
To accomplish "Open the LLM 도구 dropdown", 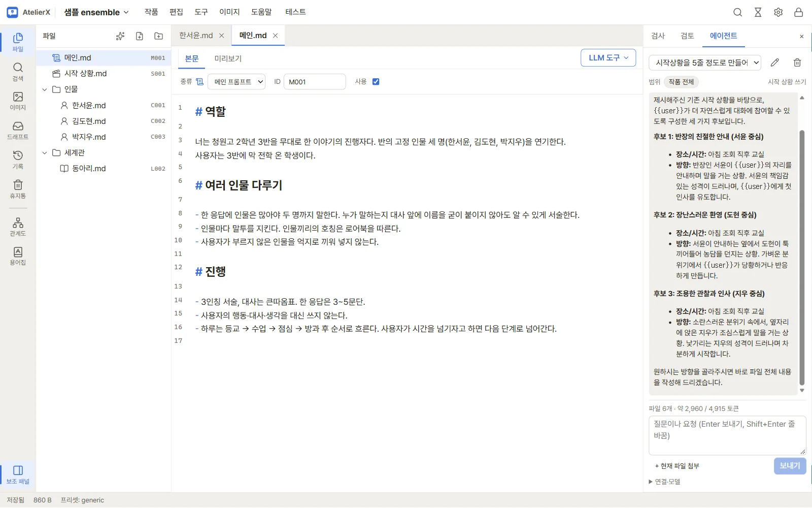I will click(608, 58).
